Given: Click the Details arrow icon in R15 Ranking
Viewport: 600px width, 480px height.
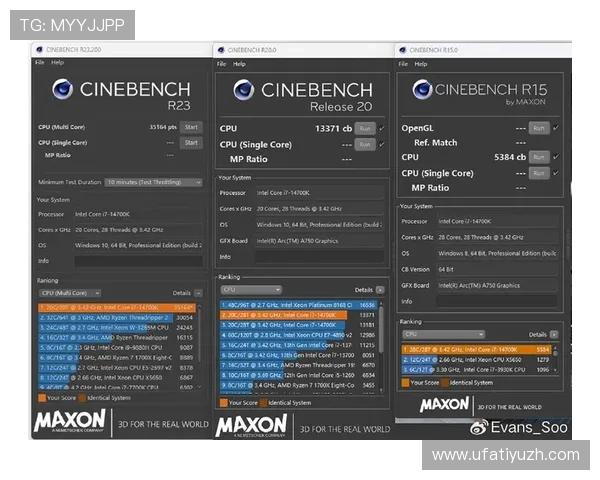Looking at the screenshot, I should click(x=554, y=335).
